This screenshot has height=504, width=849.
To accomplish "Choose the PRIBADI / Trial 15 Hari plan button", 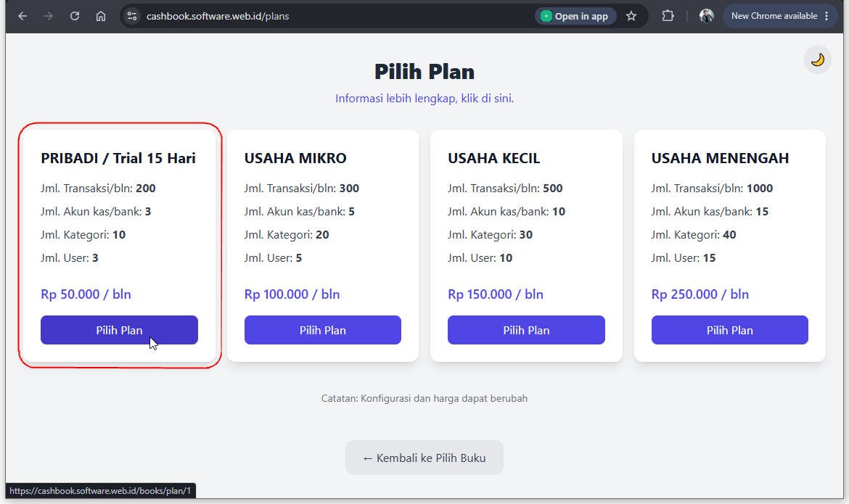I will pos(119,330).
